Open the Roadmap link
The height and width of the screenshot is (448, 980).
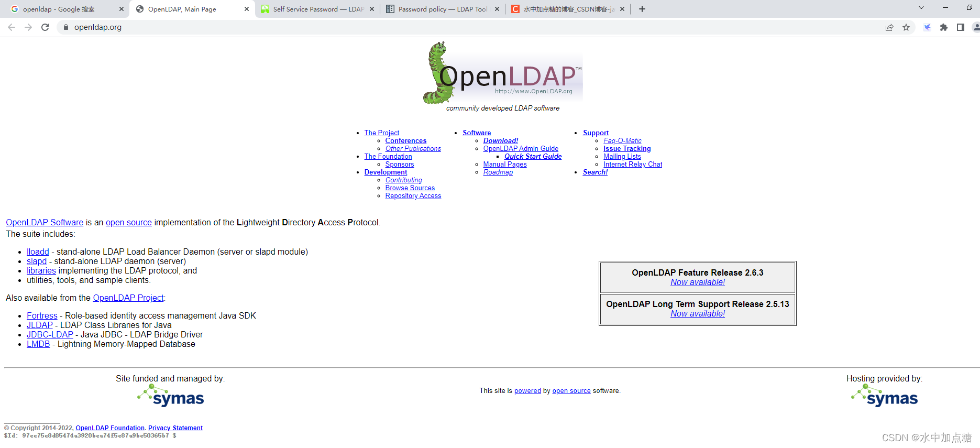coord(498,172)
